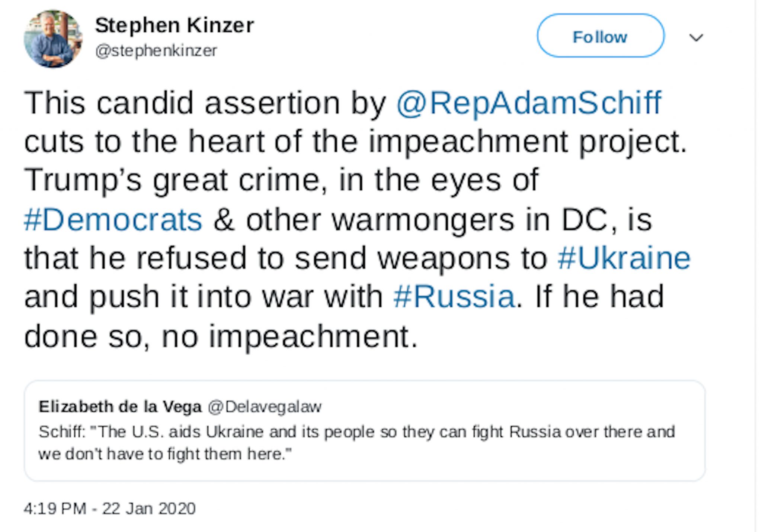The image size is (762, 532).
Task: Click 'This candid assertion by' opening text
Action: pos(205,103)
